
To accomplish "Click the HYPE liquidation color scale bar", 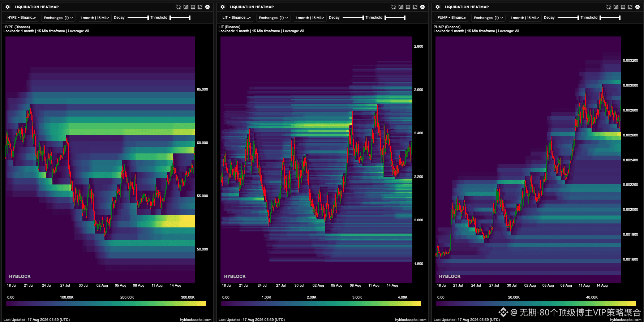I will click(106, 304).
